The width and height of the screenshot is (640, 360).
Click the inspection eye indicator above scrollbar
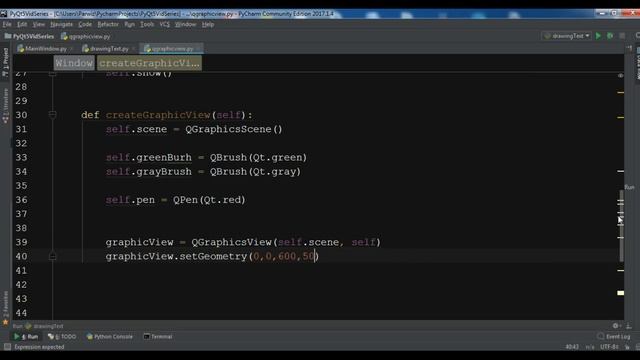(x=620, y=76)
